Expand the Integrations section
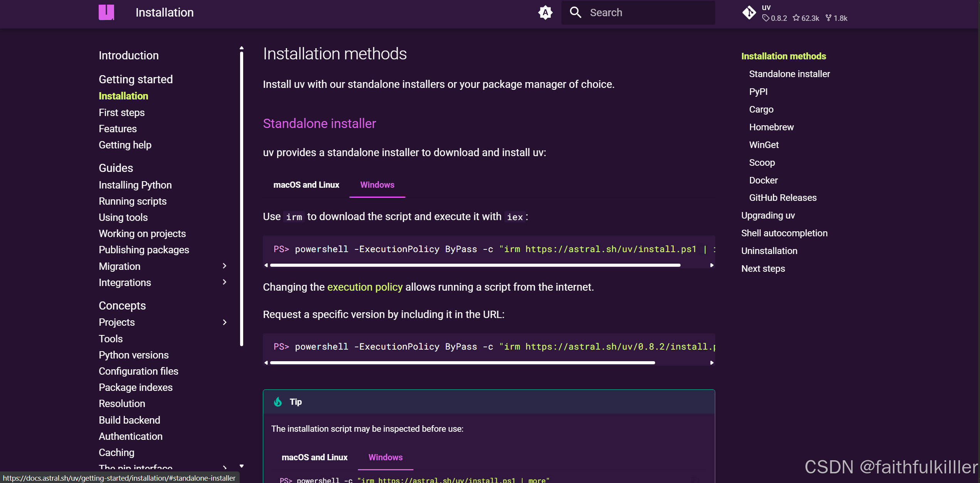This screenshot has height=483, width=980. pos(225,282)
